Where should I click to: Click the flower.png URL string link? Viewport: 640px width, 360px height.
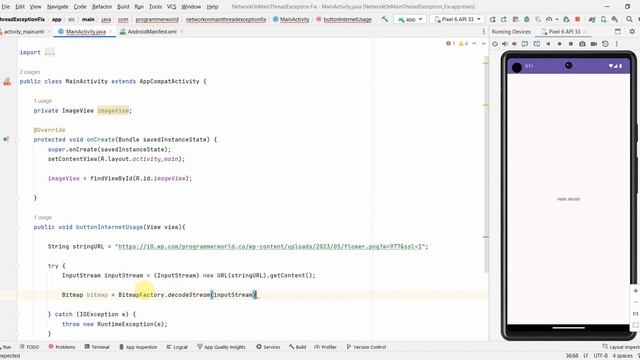click(270, 247)
